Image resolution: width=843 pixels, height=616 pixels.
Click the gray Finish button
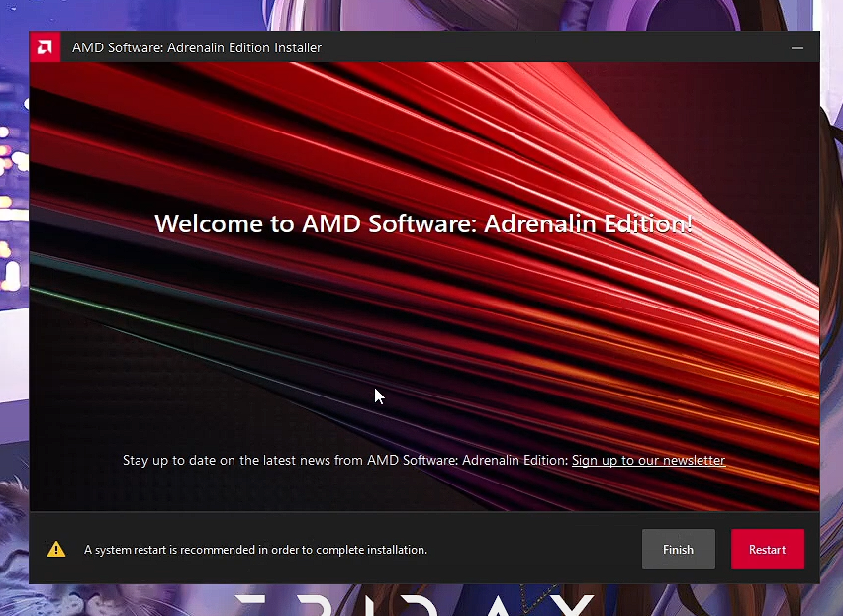point(678,549)
